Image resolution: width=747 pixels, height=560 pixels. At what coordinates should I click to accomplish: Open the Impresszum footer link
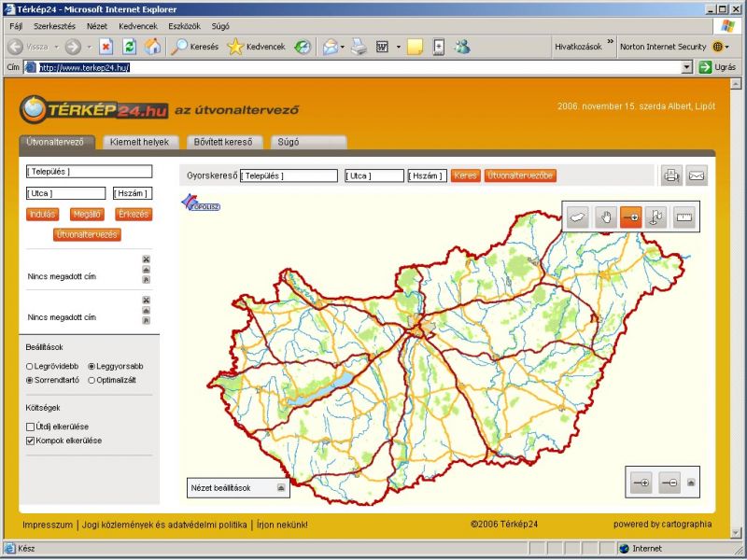coord(48,525)
